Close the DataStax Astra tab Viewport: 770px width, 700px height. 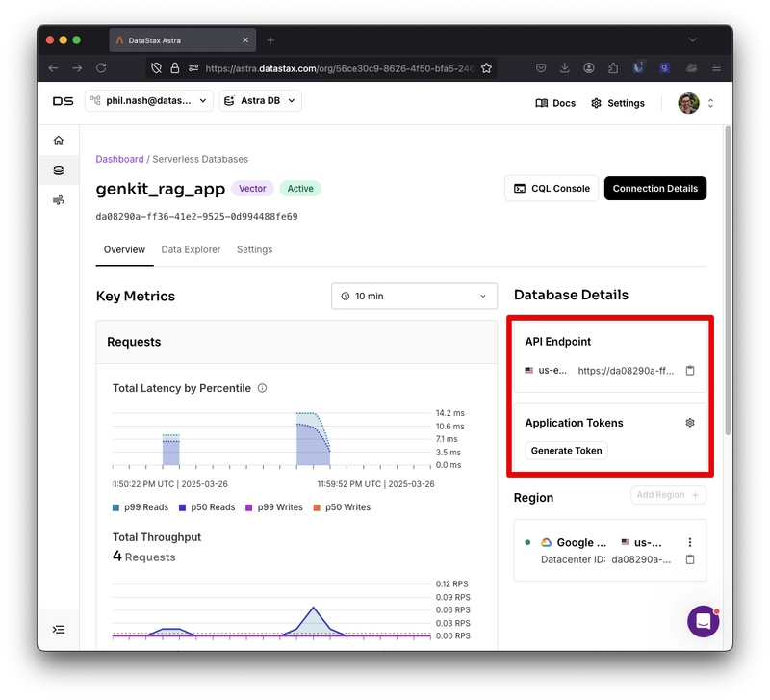(x=245, y=40)
